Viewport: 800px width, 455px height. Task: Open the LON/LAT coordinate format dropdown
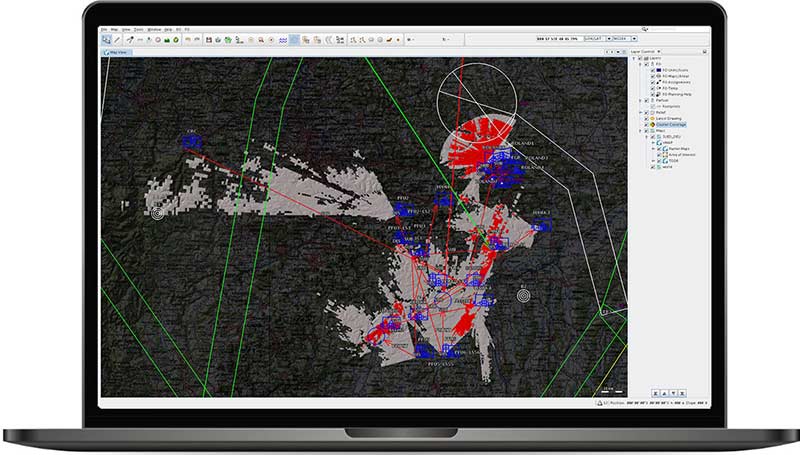point(597,40)
